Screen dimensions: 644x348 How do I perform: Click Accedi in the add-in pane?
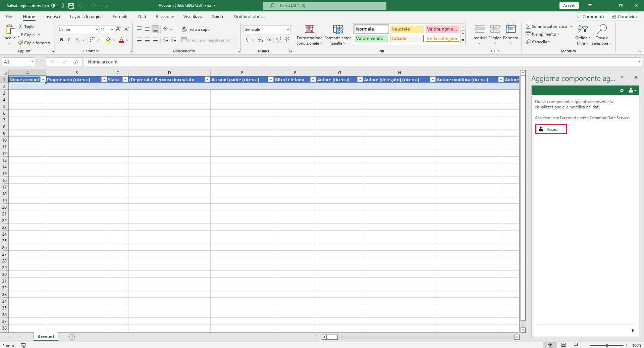tap(551, 129)
